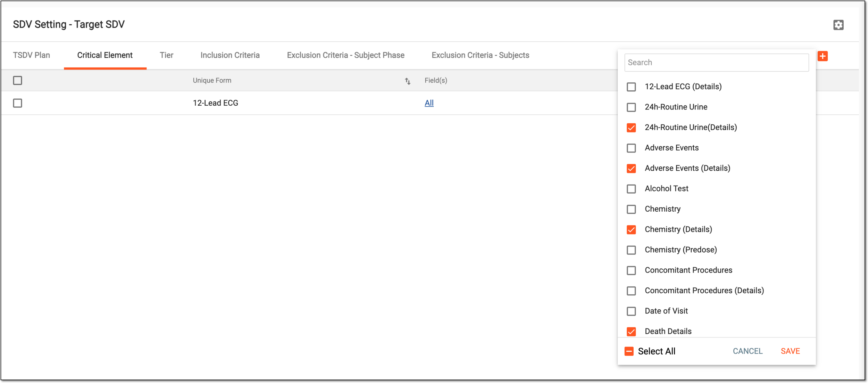Click the CANCEL button
The width and height of the screenshot is (868, 383).
[x=748, y=351]
